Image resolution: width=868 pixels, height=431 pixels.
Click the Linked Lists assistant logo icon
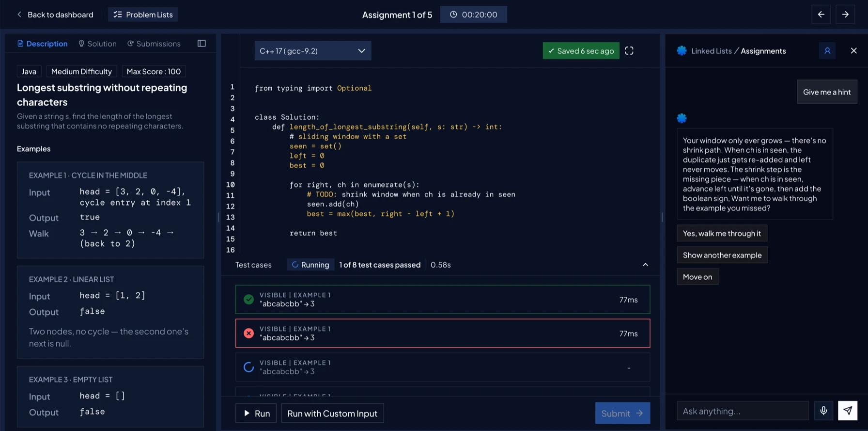point(682,51)
